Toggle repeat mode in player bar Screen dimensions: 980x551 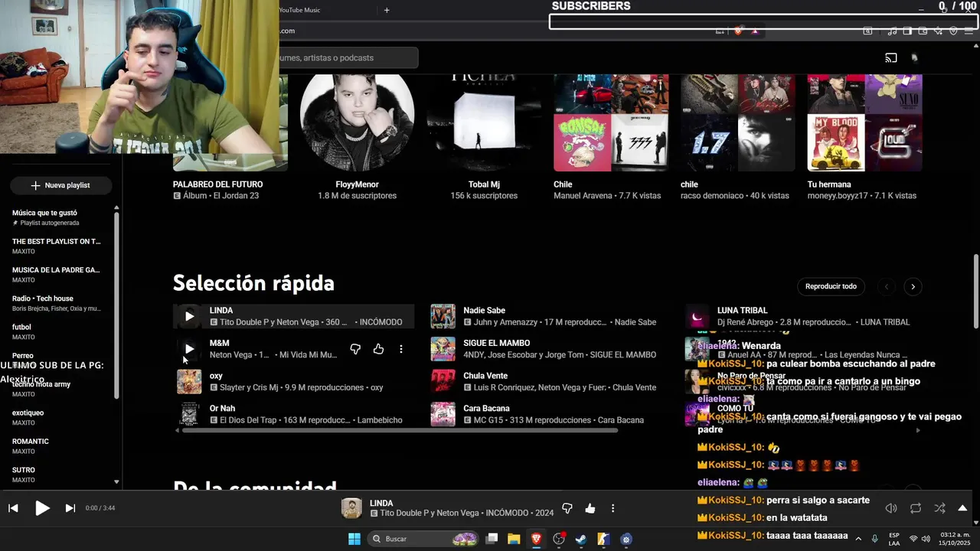916,508
